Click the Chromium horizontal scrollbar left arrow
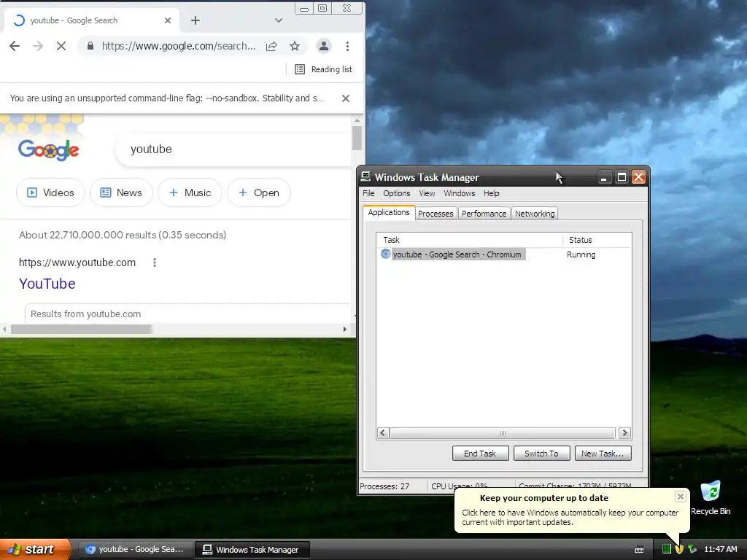This screenshot has width=747, height=560. tap(5, 329)
